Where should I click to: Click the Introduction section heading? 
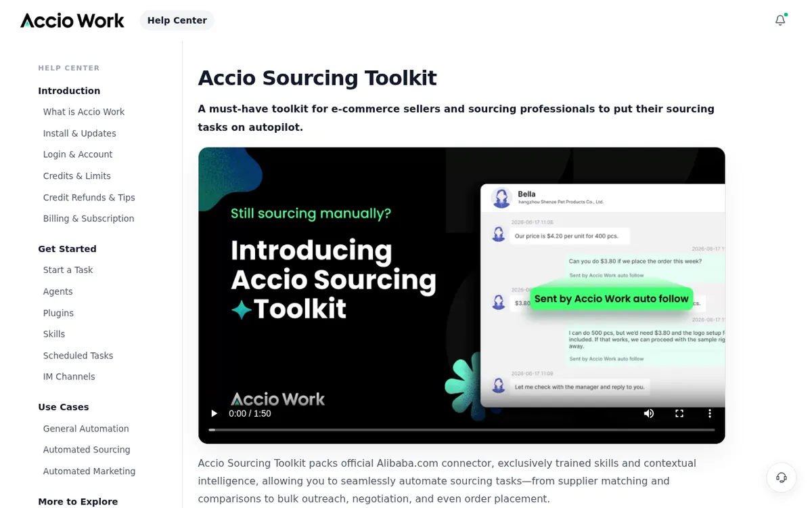click(x=69, y=91)
